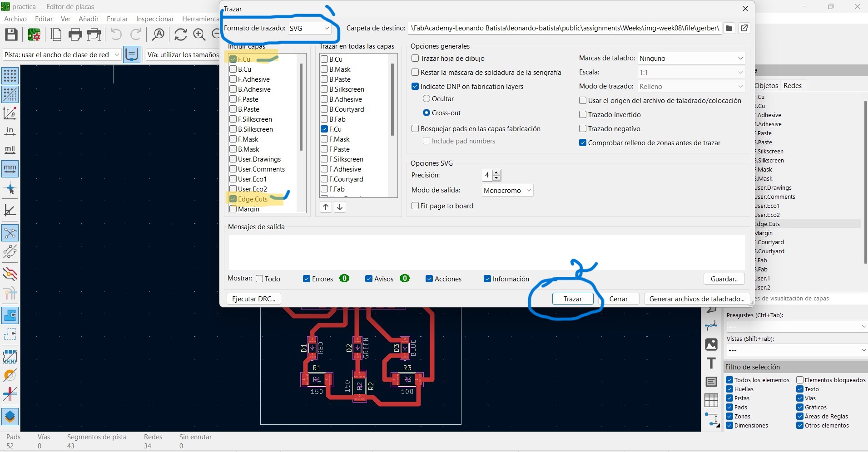The height and width of the screenshot is (452, 868).
Task: Switch to the Redes tab in Appearance panel
Action: pyautogui.click(x=793, y=85)
